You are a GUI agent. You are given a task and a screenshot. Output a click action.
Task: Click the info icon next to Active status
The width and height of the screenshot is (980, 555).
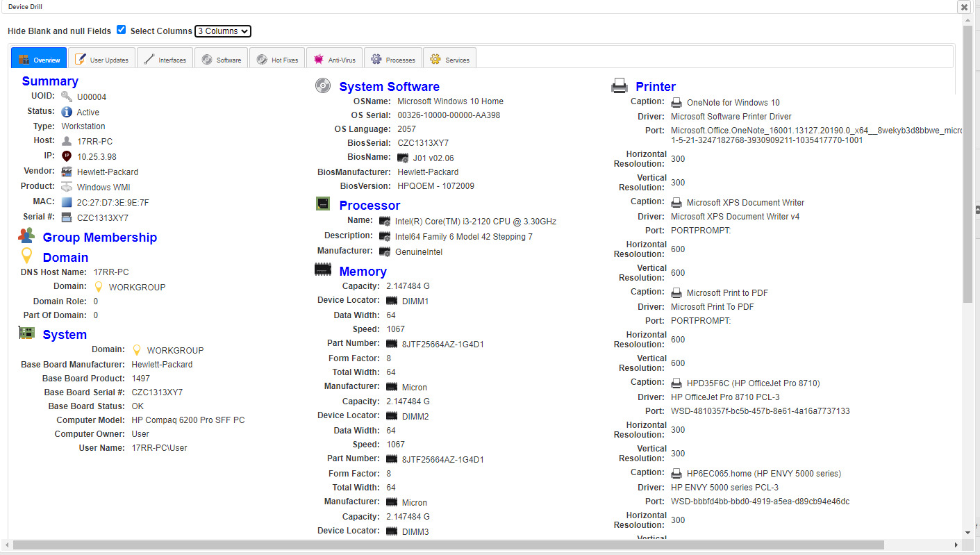(x=67, y=112)
